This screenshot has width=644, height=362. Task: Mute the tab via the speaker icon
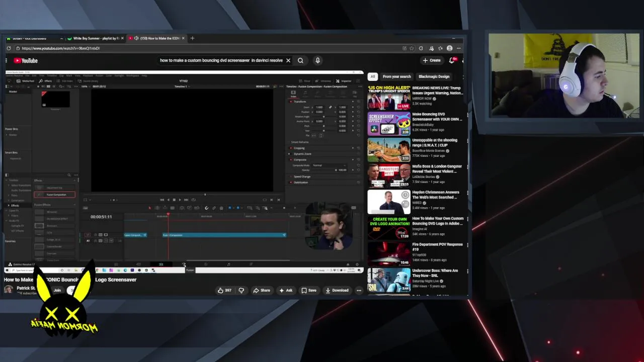click(136, 38)
